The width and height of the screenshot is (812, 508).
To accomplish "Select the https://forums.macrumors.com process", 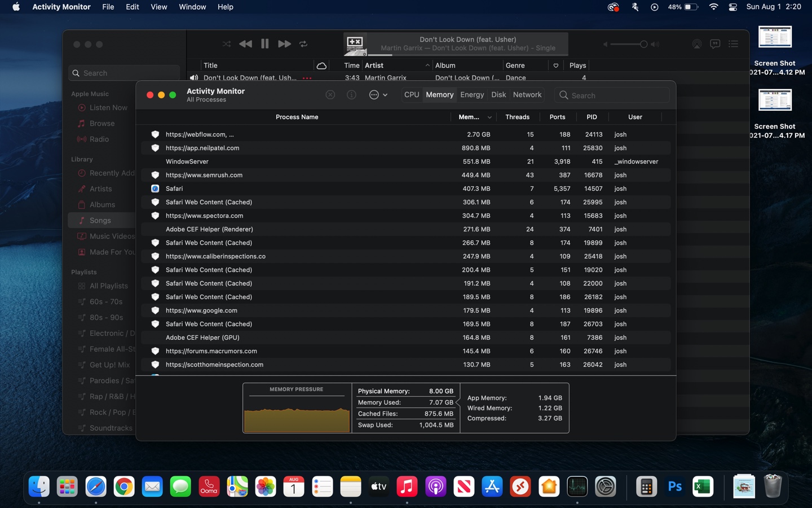I will [405, 351].
